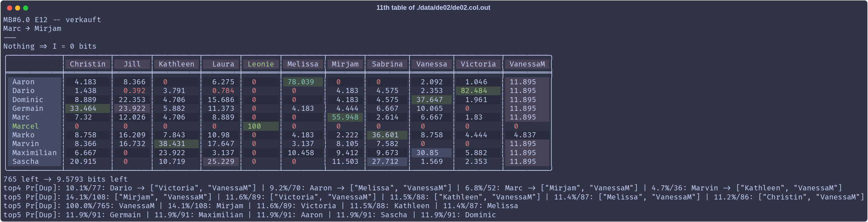Click the 25.229 cell in the Sascha row

coord(221,161)
